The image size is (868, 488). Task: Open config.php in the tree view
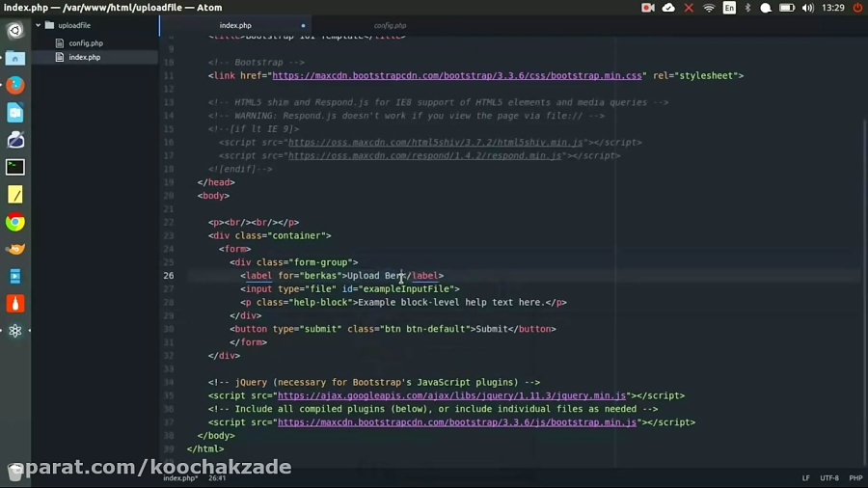pos(86,43)
